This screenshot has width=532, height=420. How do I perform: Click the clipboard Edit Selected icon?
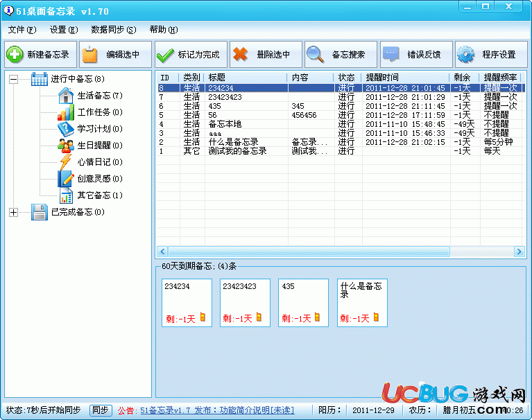pos(90,55)
